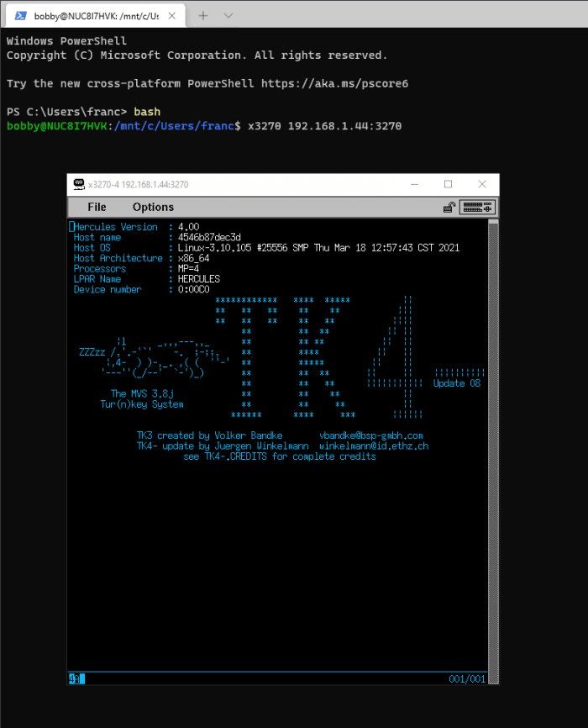
Task: Click 'TK4- update by Juergen Winkelmann' text
Action: 223,446
